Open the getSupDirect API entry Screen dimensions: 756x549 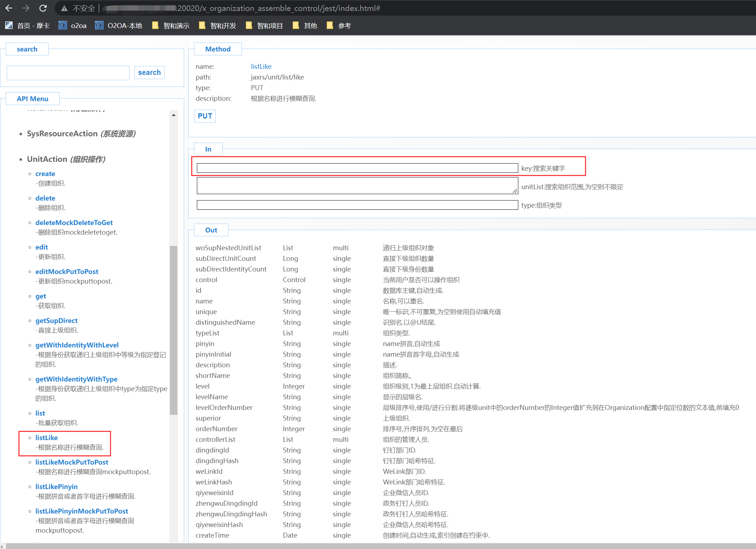tap(56, 320)
